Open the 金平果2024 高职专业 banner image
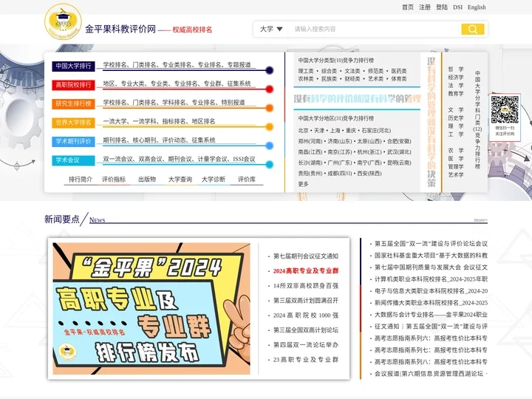 point(151,309)
